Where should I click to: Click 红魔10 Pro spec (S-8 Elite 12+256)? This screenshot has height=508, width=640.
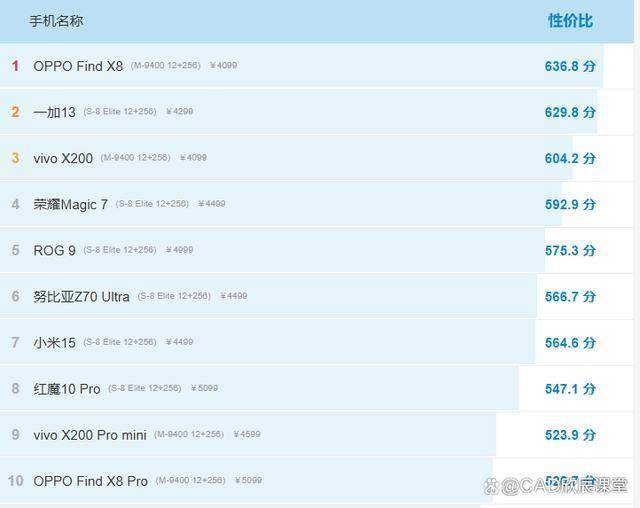[145, 388]
